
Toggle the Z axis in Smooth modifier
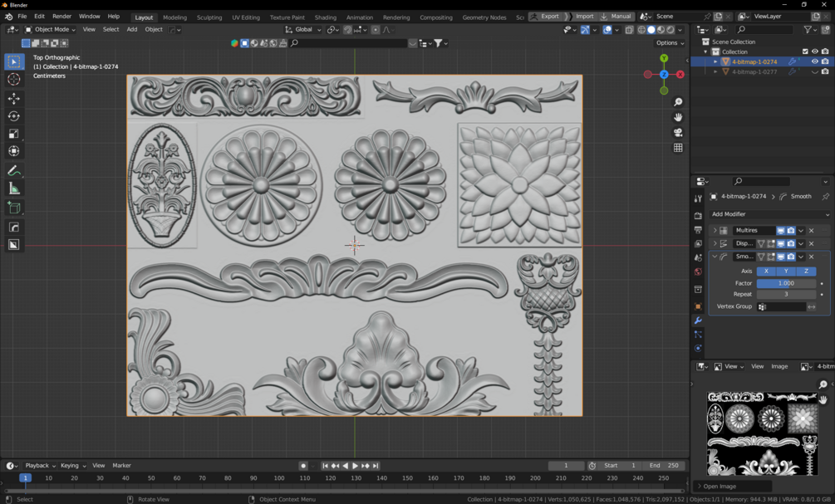(x=805, y=272)
